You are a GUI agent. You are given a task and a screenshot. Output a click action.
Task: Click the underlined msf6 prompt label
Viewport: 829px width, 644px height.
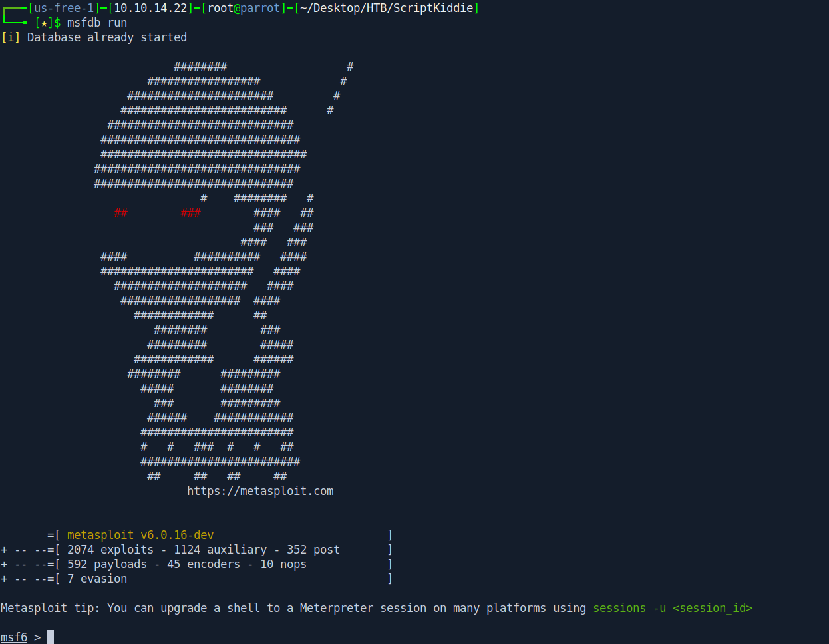coord(14,637)
